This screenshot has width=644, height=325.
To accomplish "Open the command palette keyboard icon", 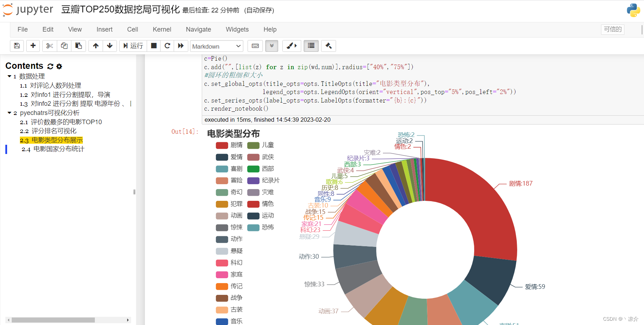I will [255, 46].
